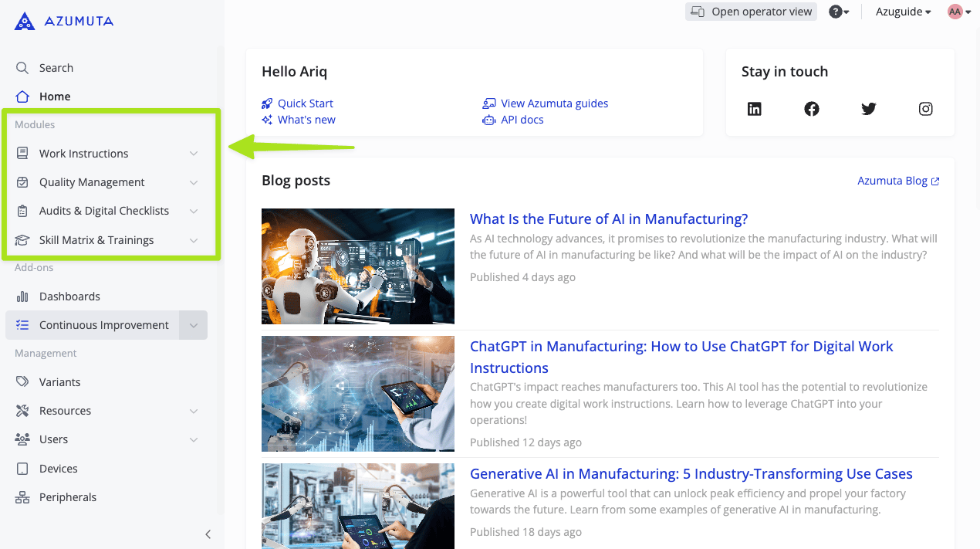This screenshot has width=980, height=549.
Task: Open LinkedIn icon in Stay in touch
Action: 755,109
